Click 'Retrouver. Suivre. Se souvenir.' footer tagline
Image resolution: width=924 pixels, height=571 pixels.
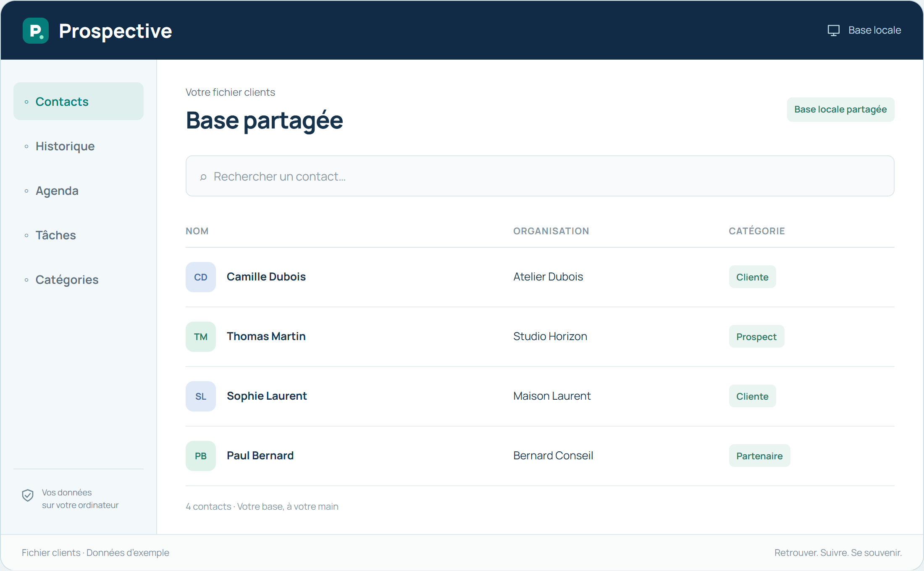click(838, 553)
